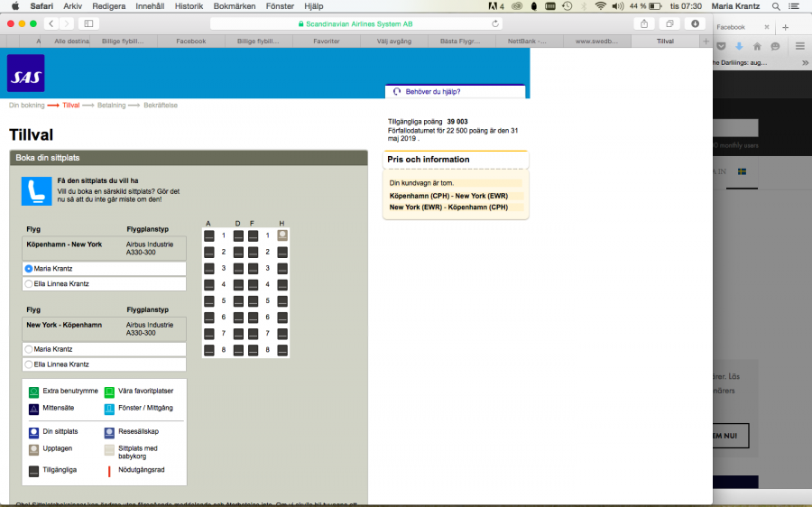Go back with the Safari back arrow
Viewport: 812px width, 507px height.
point(51,23)
